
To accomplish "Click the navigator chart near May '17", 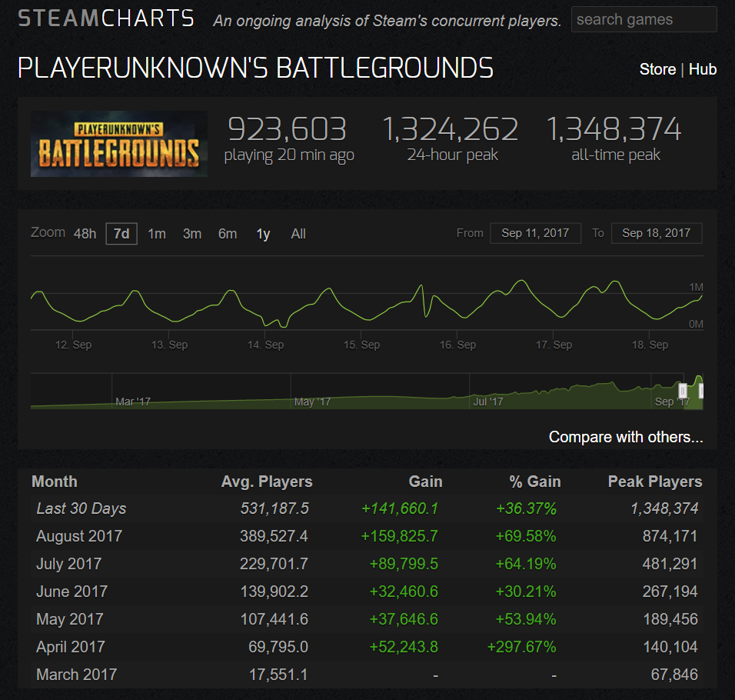I will (x=312, y=396).
